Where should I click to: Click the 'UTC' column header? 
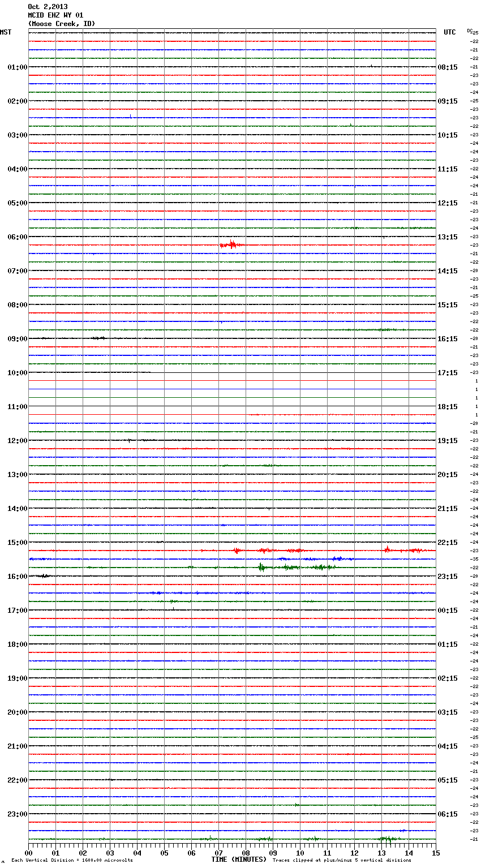coord(449,32)
